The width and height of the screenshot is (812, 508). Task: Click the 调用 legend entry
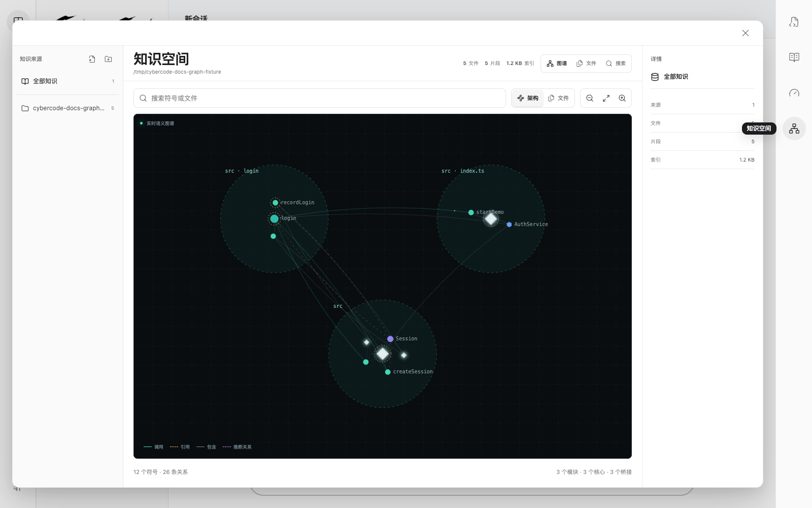click(153, 447)
